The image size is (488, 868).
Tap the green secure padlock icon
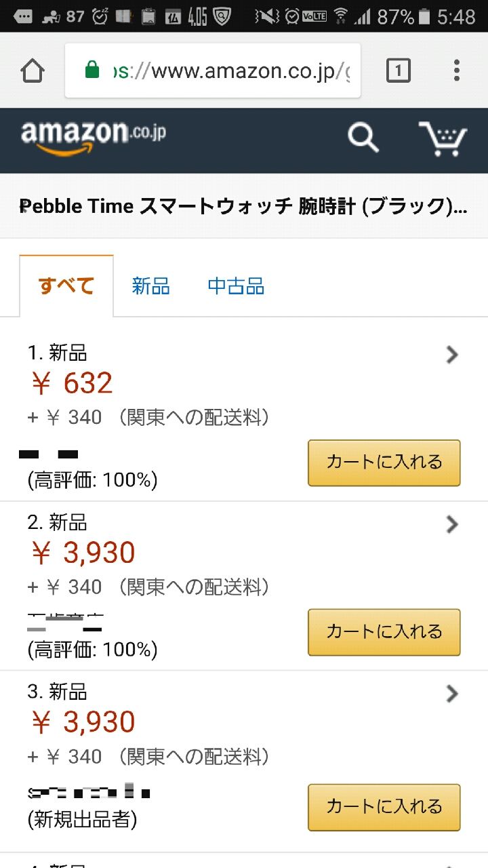click(x=92, y=70)
